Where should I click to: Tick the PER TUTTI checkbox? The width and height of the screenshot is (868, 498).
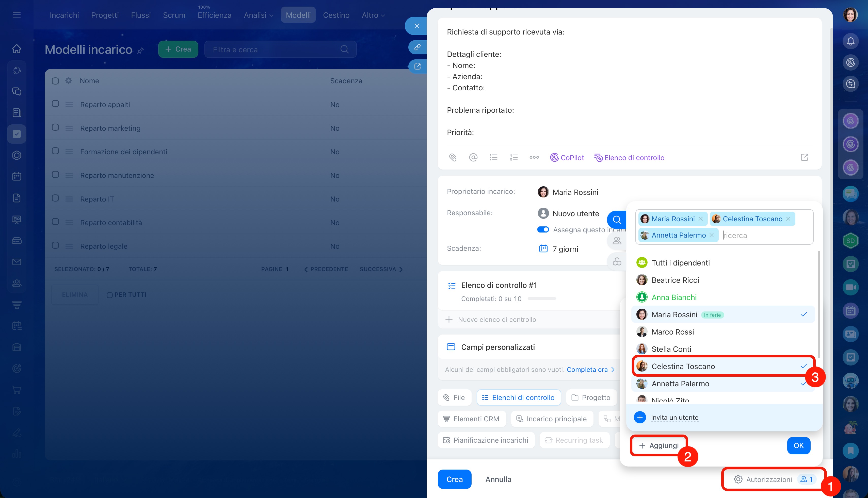109,295
